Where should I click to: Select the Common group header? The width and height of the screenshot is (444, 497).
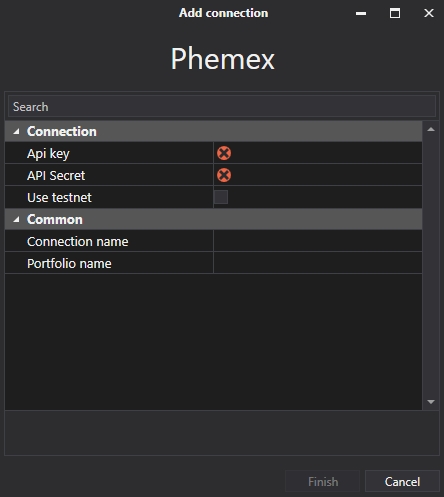tap(214, 219)
